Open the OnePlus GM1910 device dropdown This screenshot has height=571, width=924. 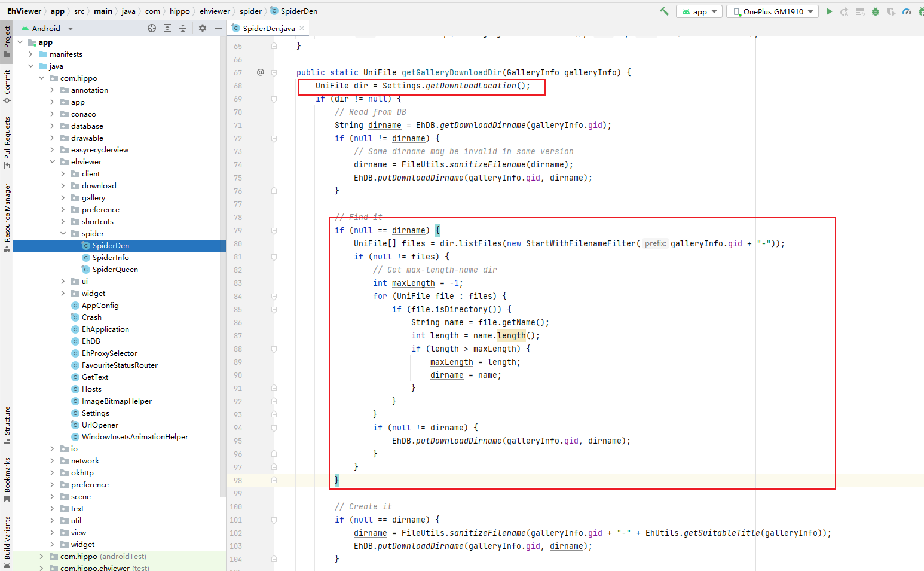tap(772, 11)
